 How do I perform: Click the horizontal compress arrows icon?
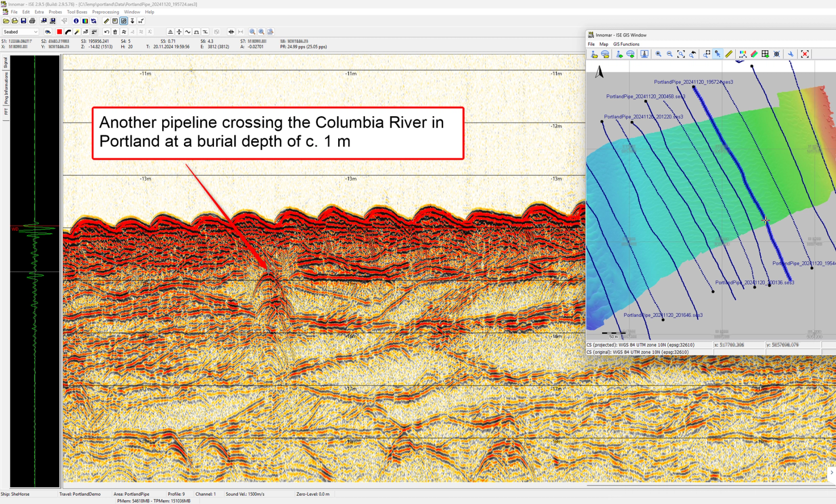[231, 32]
